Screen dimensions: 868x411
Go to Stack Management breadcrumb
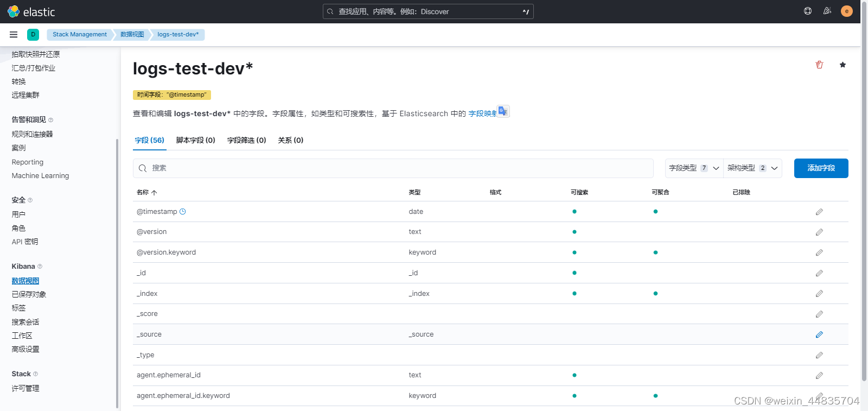click(x=80, y=34)
